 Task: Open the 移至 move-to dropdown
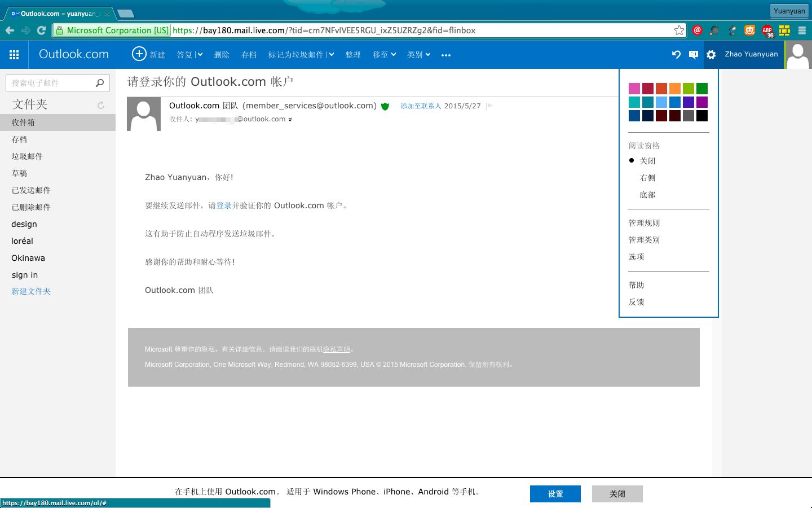tap(384, 55)
